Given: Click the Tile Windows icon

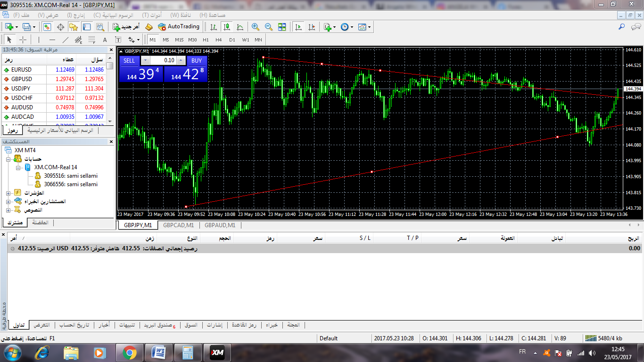Looking at the screenshot, I should [282, 27].
